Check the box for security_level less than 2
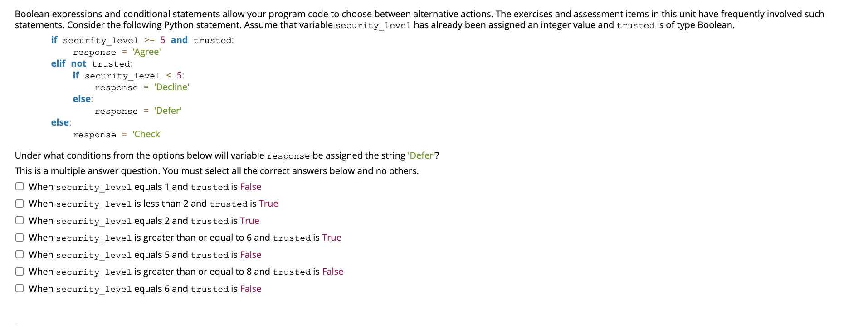This screenshot has width=868, height=330. pos(20,204)
